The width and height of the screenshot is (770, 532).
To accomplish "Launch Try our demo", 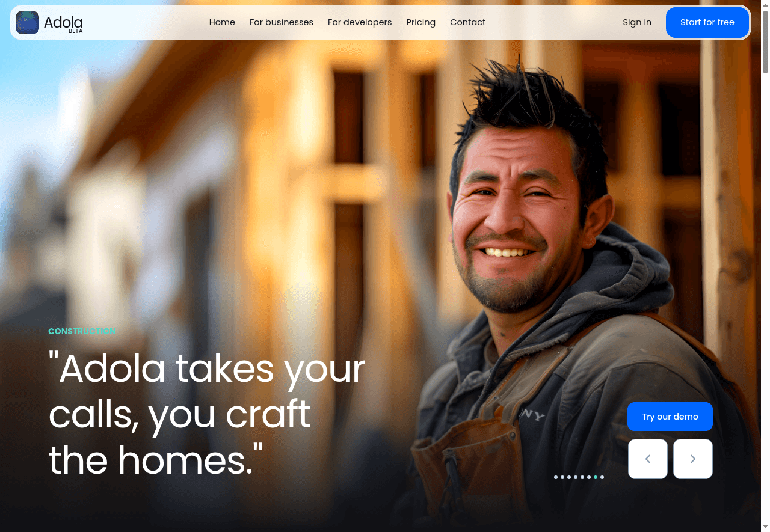I will (670, 417).
